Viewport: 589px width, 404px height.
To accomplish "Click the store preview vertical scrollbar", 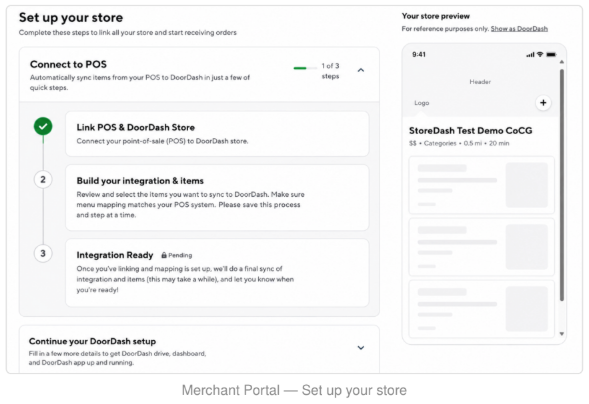I will click(x=562, y=185).
